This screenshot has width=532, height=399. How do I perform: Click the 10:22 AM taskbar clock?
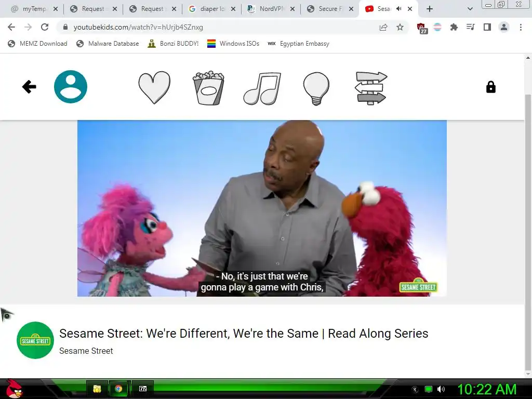pyautogui.click(x=487, y=389)
